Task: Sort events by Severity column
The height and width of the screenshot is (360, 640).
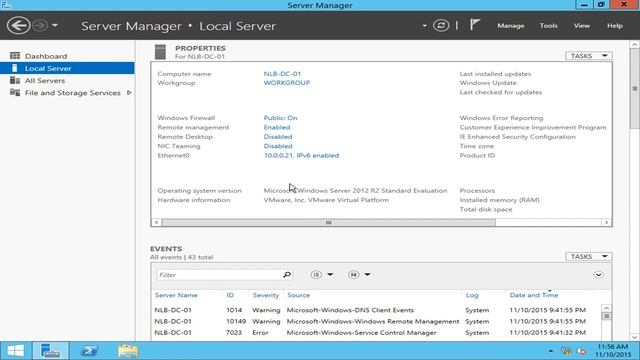Action: (x=265, y=295)
